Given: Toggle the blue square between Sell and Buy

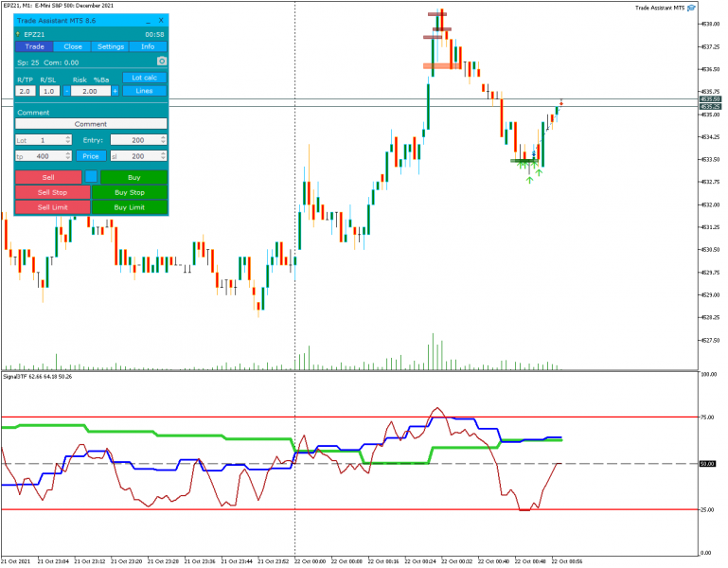Looking at the screenshot, I should [91, 176].
